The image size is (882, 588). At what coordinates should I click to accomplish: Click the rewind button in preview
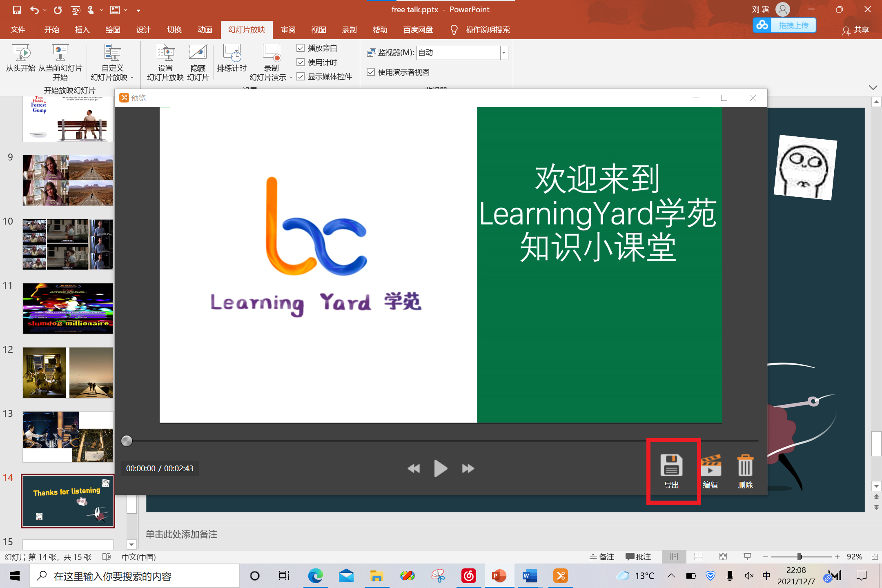click(x=414, y=468)
